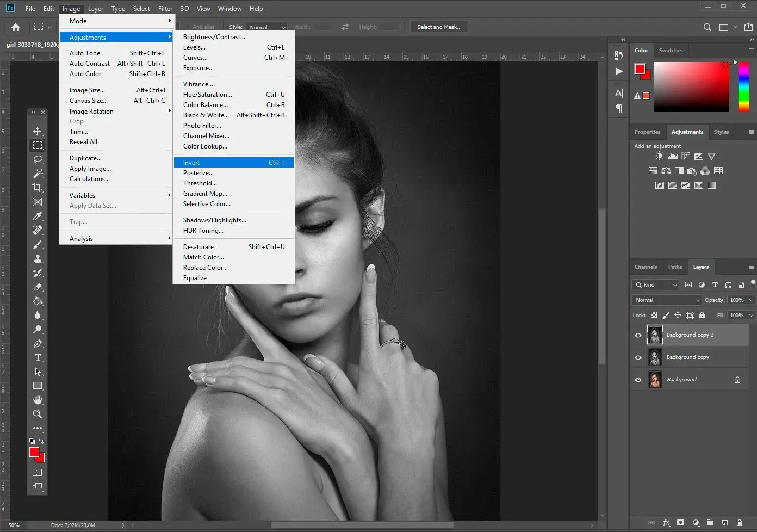Screen dimensions: 757x532
Task: Add a Curves adjustment layer
Action: [x=686, y=156]
